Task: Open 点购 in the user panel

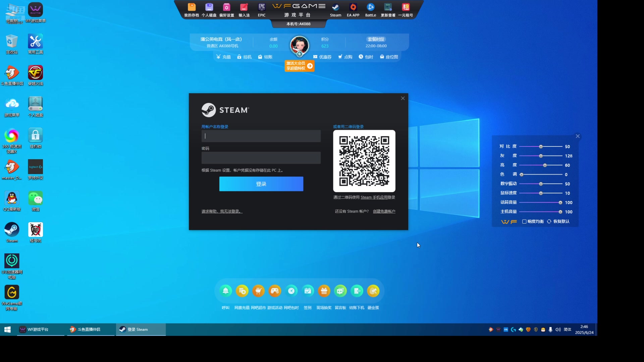Action: pyautogui.click(x=345, y=57)
